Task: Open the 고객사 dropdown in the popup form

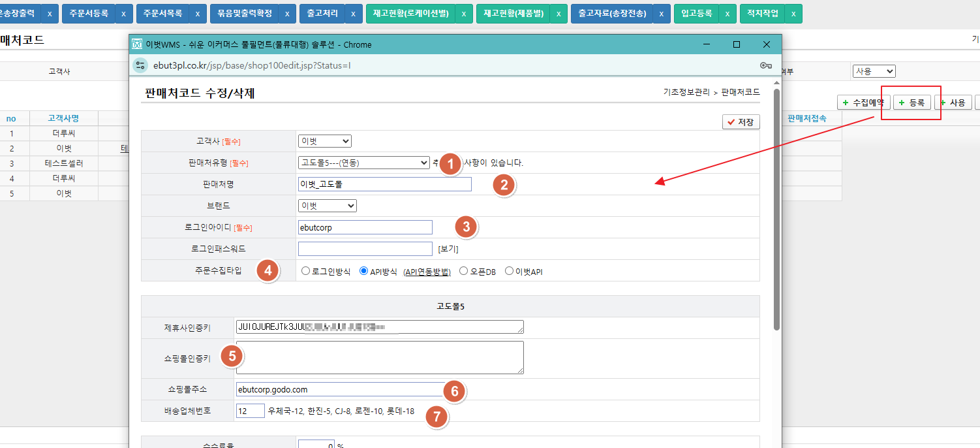Action: tap(325, 141)
